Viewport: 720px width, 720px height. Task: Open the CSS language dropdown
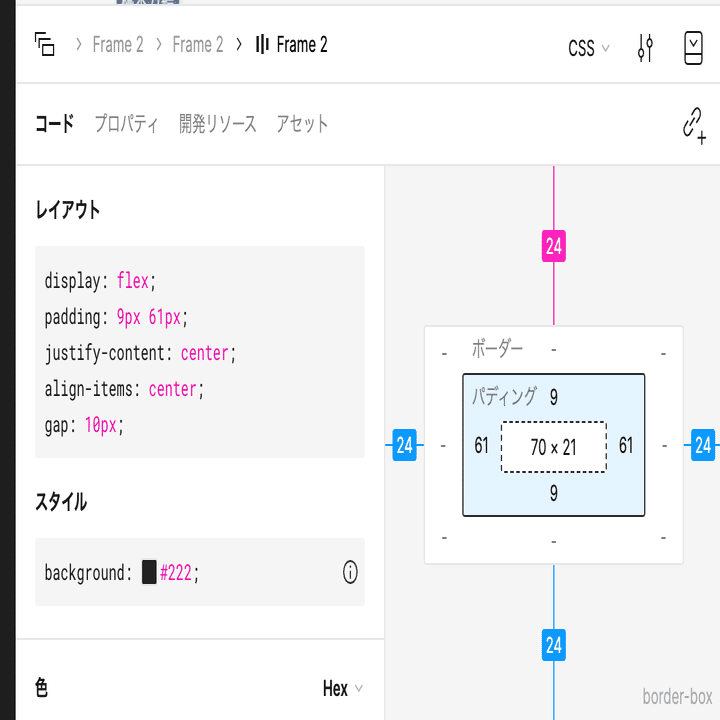(588, 48)
